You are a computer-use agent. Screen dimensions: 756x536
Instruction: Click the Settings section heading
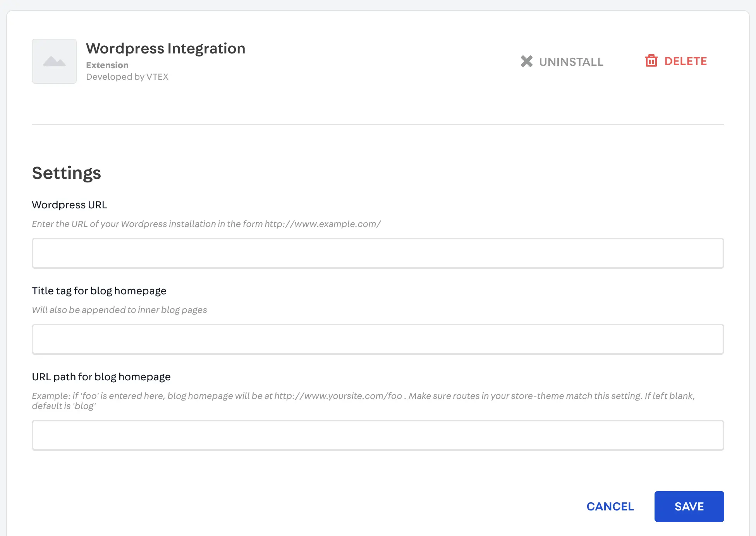click(66, 173)
